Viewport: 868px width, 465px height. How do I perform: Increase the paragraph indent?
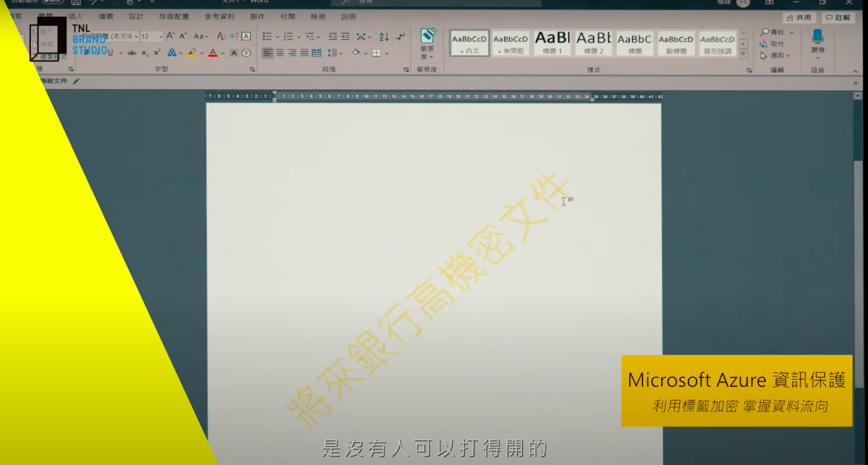pyautogui.click(x=345, y=37)
